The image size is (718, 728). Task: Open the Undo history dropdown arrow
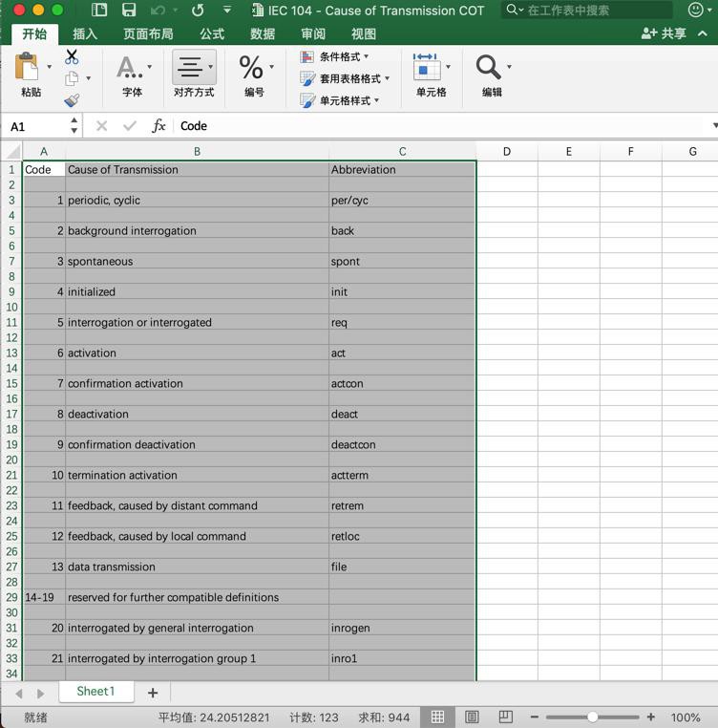(x=176, y=10)
